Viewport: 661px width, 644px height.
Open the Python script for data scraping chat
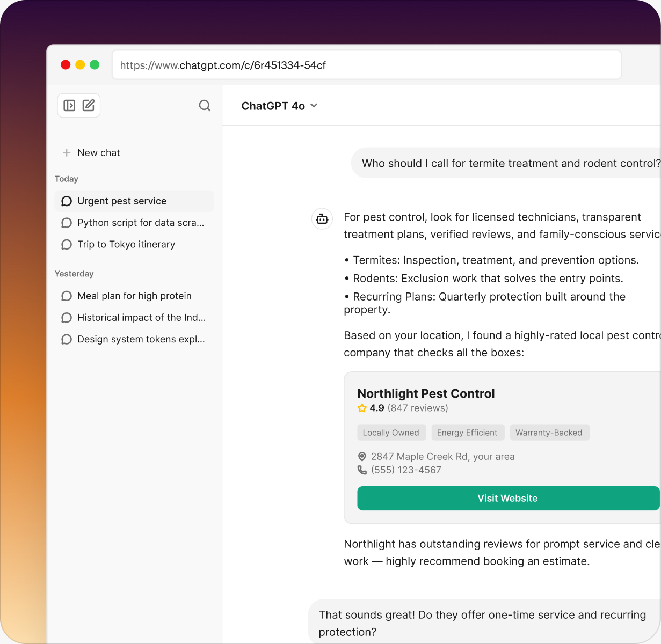(134, 223)
